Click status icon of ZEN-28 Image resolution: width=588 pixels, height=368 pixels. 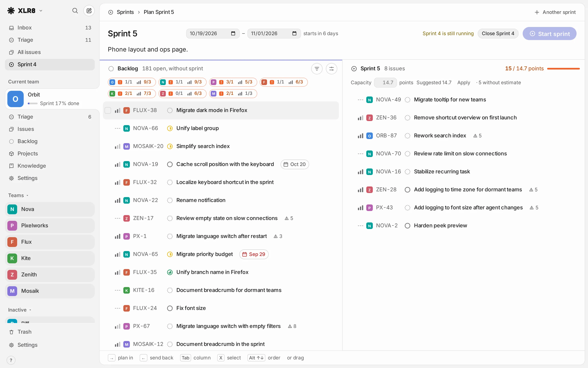(x=408, y=190)
